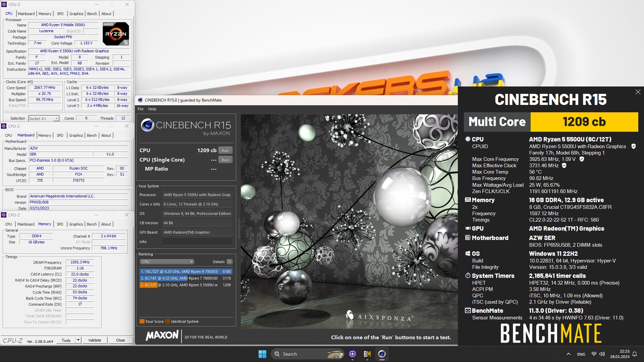Click the Cinebench panel splitter handle
Viewport: 644px width, 362px height.
(x=239, y=228)
